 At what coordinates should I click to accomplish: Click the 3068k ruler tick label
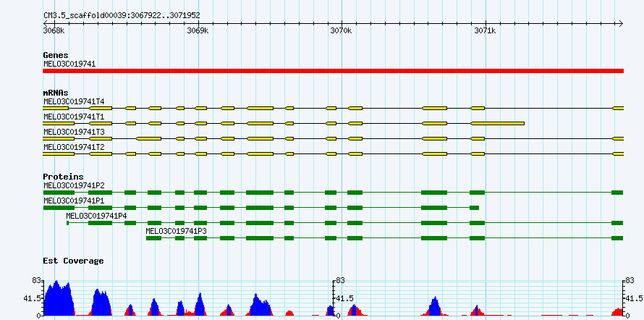[x=54, y=30]
